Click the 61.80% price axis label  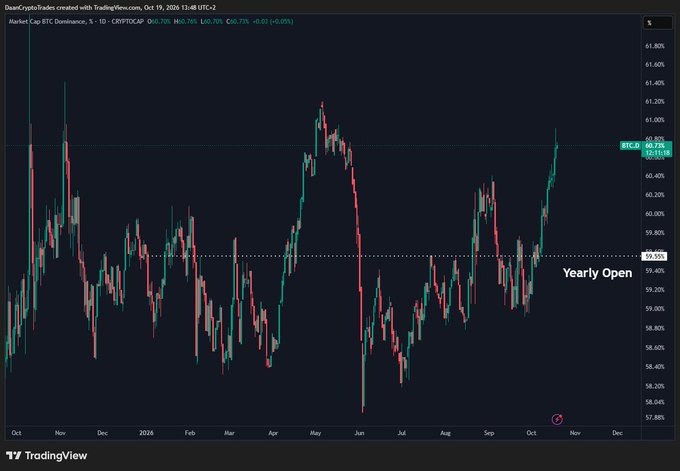[x=655, y=46]
